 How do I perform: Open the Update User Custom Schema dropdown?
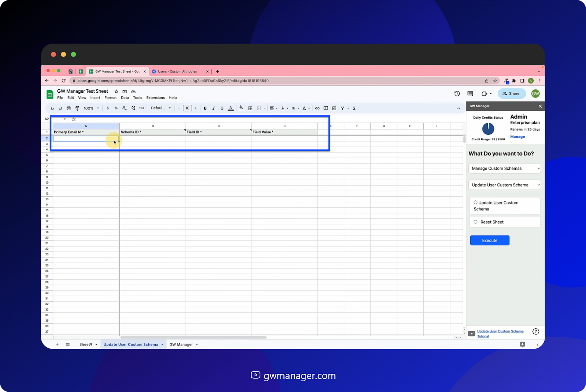click(505, 185)
